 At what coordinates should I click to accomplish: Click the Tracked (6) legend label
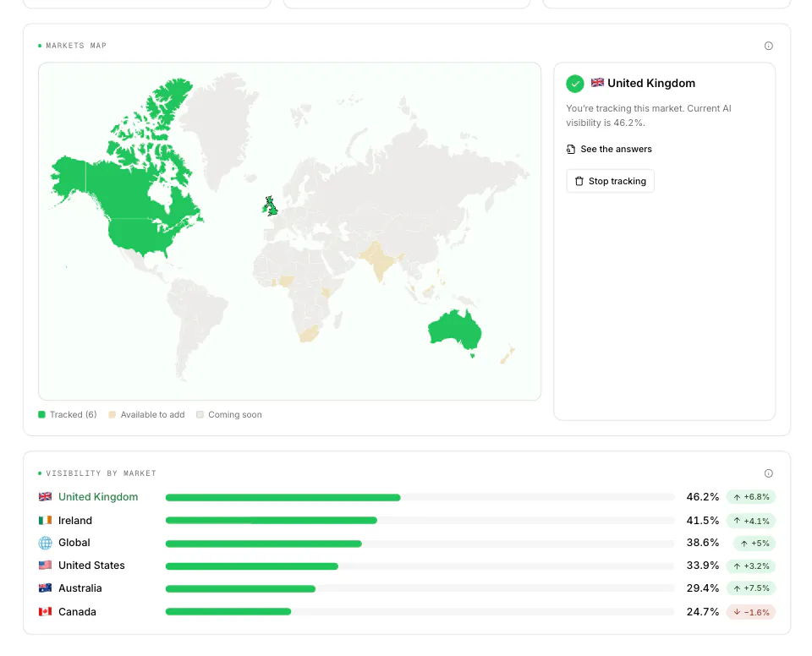coord(73,414)
